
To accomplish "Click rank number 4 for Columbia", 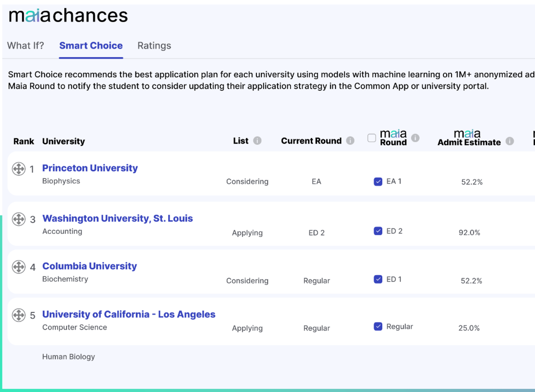I will coord(32,267).
